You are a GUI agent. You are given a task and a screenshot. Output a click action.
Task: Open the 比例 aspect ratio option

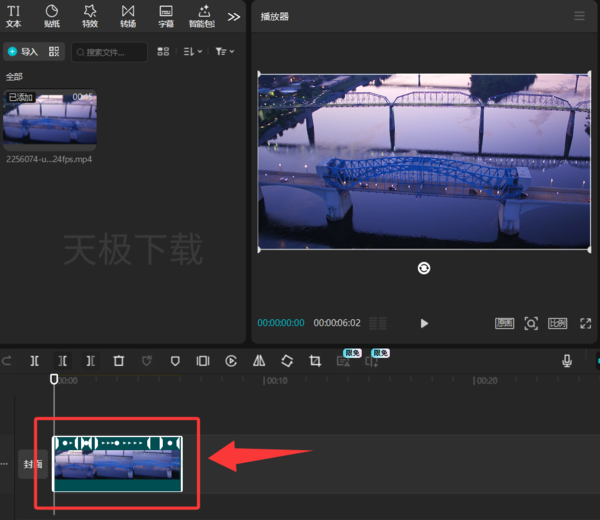click(x=558, y=323)
